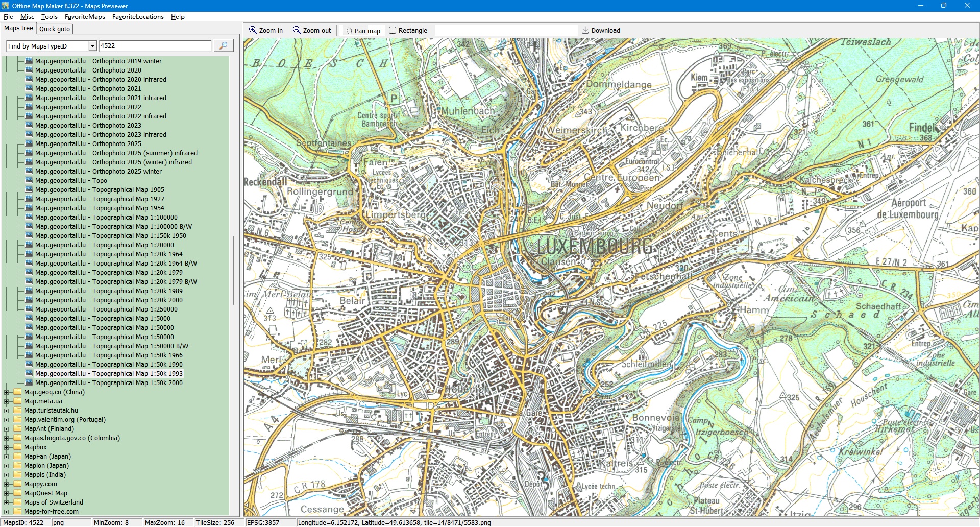The width and height of the screenshot is (980, 527).
Task: Switch to the Quick goto tab
Action: [55, 29]
